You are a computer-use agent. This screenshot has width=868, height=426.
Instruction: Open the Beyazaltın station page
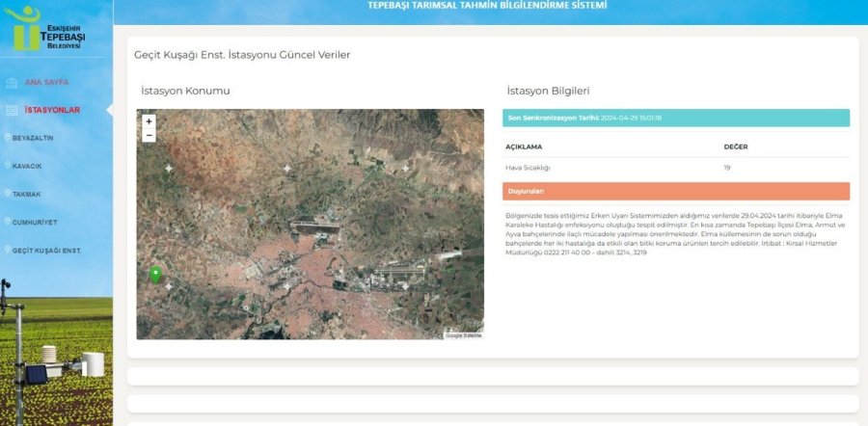[34, 138]
